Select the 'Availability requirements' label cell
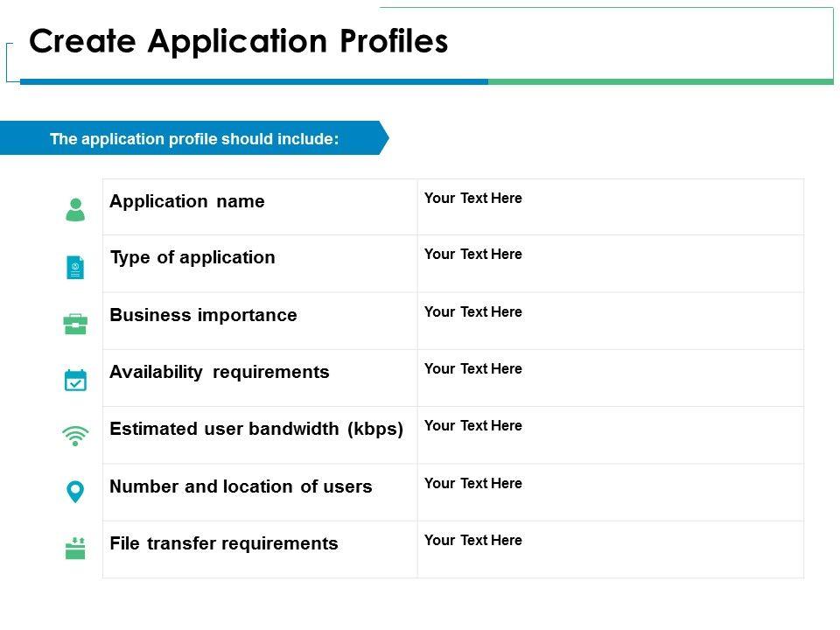This screenshot has height=630, width=840. (x=220, y=372)
